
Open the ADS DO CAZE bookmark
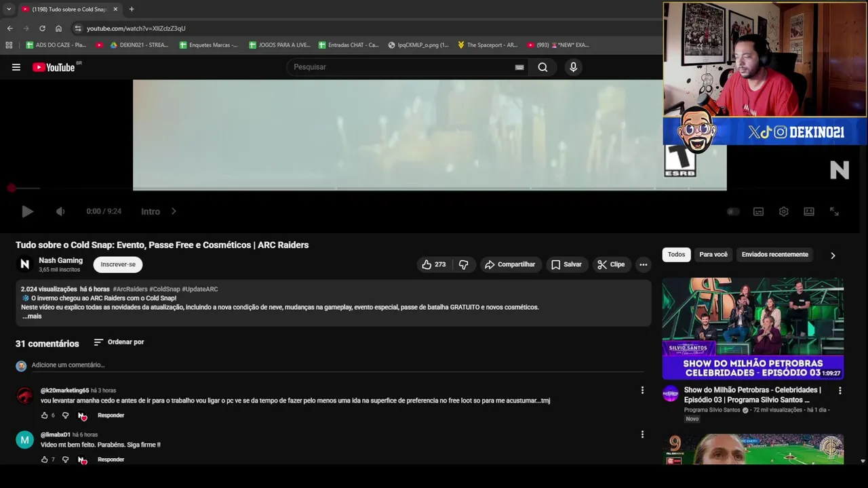tap(56, 45)
